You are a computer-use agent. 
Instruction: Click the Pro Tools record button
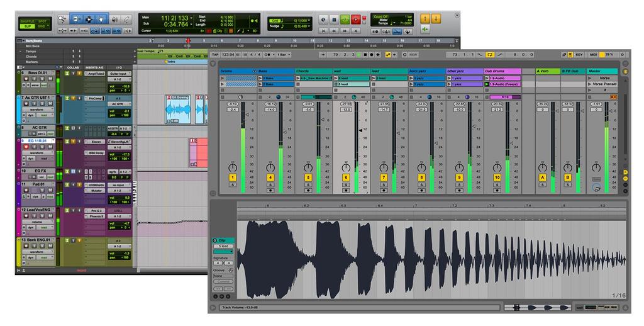point(356,20)
